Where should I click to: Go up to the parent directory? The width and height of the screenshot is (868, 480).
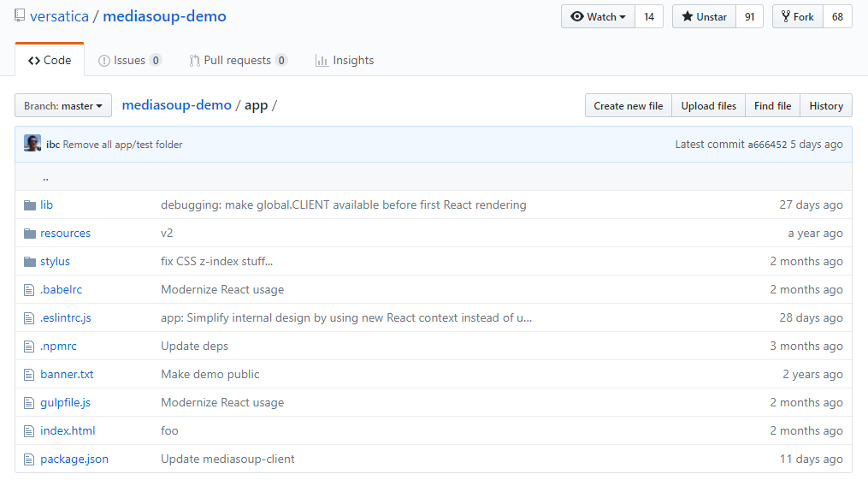pos(45,177)
